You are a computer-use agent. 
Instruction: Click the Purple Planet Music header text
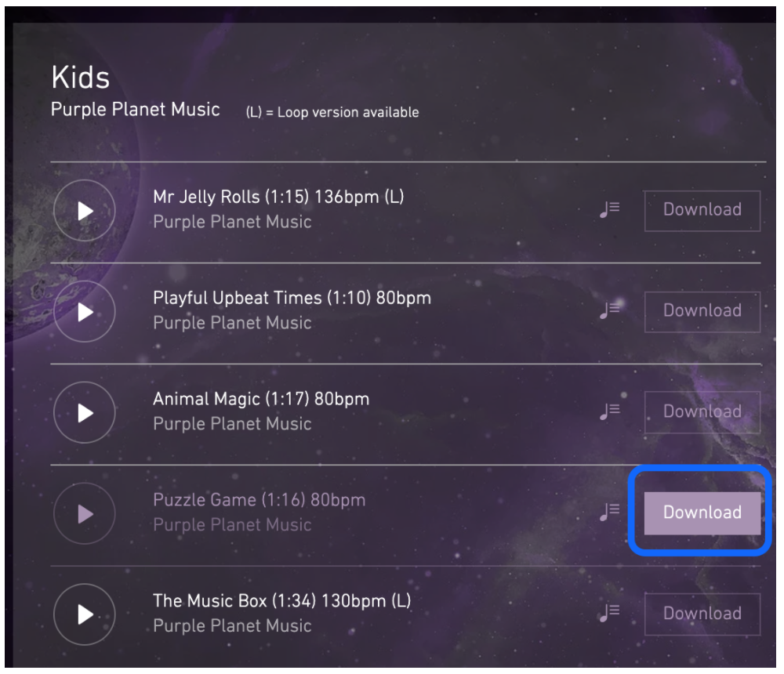[x=135, y=110]
